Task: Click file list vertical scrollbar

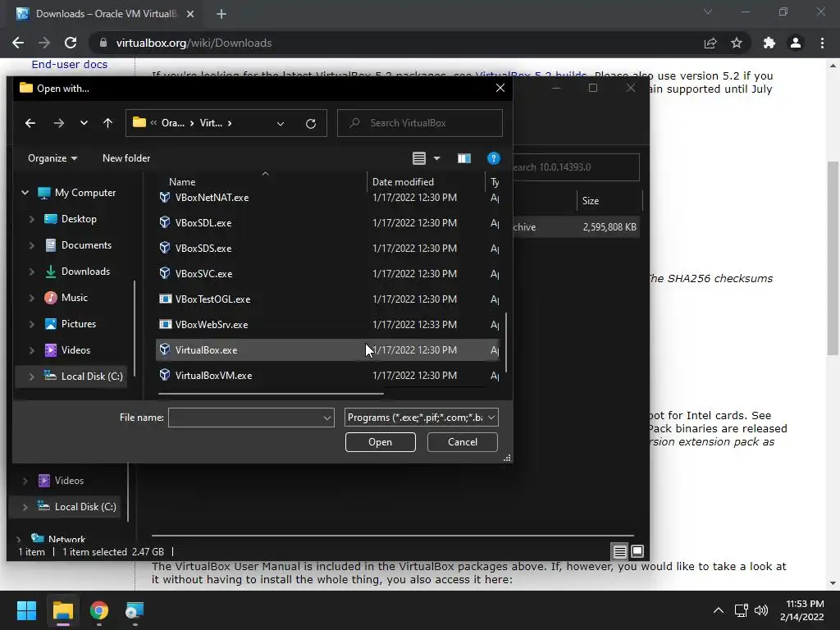Action: click(x=505, y=343)
